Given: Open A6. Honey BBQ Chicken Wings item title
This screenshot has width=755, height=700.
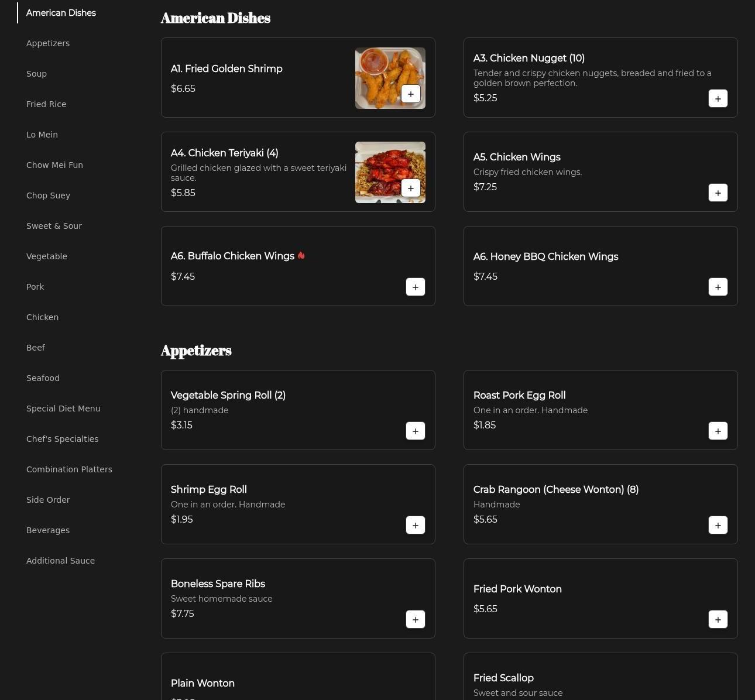Looking at the screenshot, I should [x=545, y=256].
